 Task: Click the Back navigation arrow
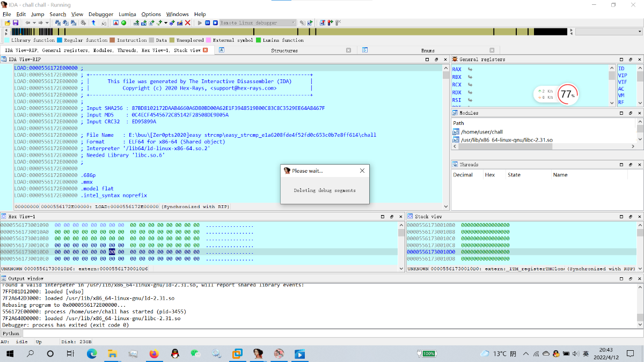(x=28, y=23)
